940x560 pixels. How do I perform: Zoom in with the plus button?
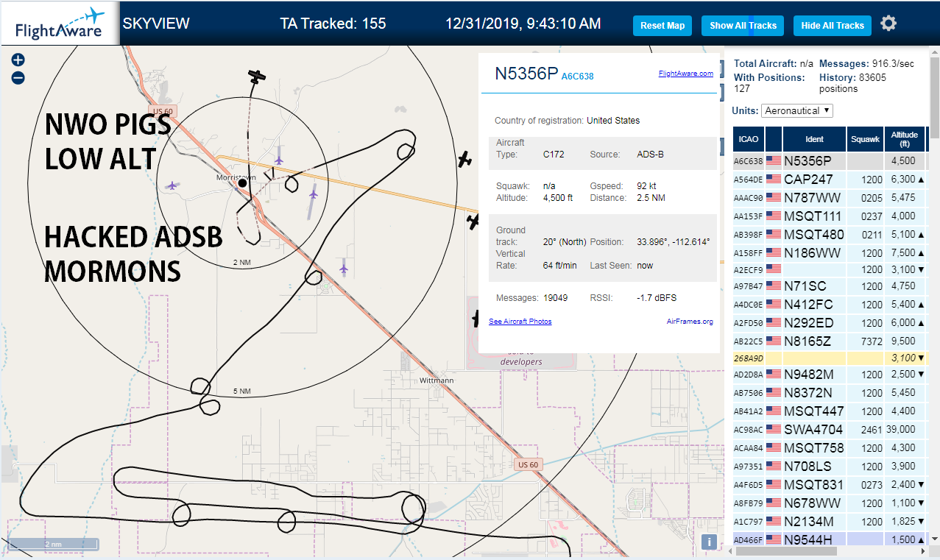[18, 60]
